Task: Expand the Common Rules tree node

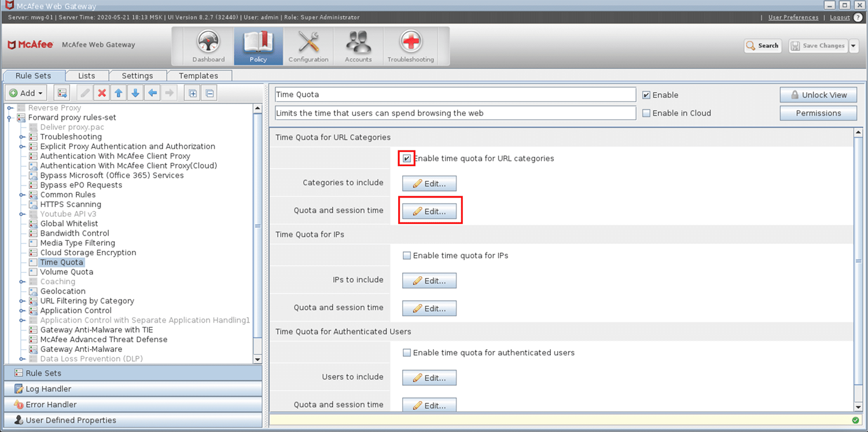Action: 22,195
